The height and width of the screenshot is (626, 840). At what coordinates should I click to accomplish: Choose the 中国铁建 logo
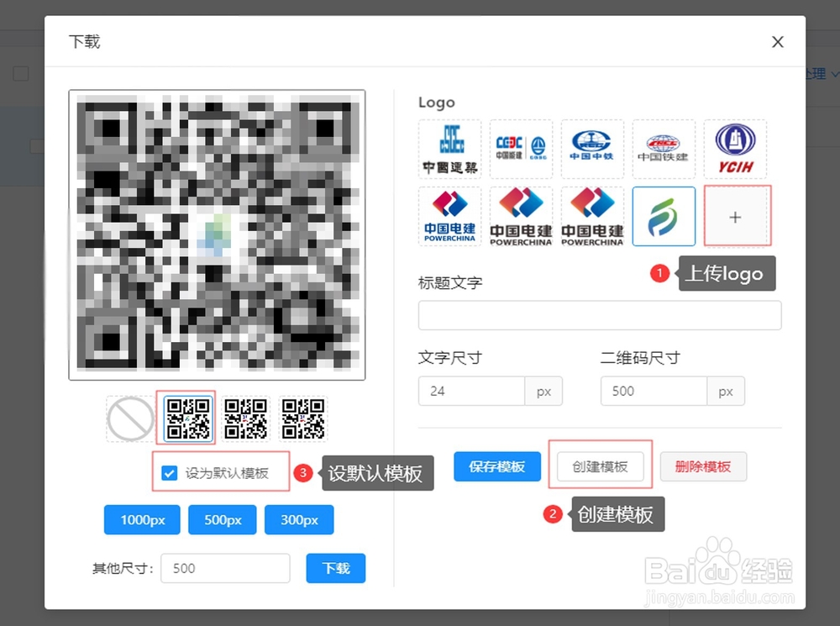[x=664, y=149]
